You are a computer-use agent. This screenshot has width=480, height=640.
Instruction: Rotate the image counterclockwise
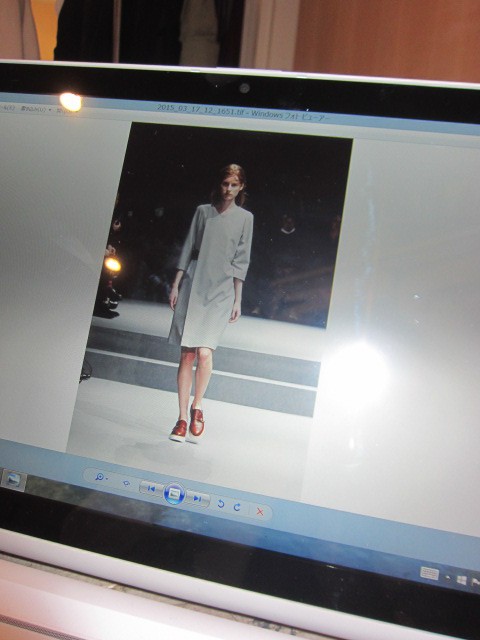[221, 504]
